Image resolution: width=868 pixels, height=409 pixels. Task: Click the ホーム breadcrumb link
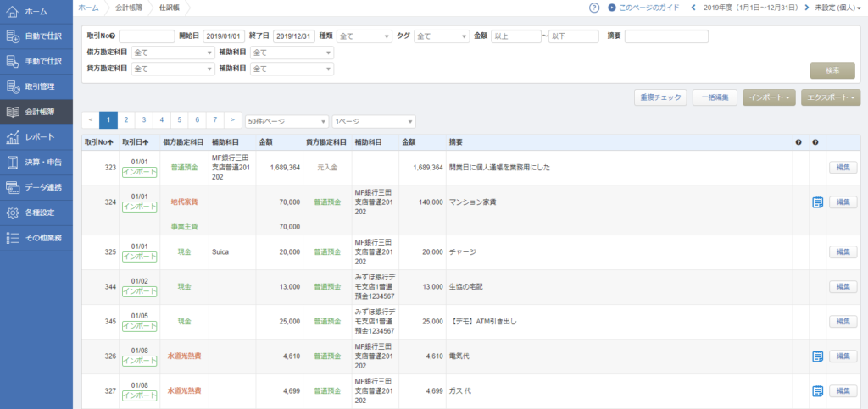coord(88,8)
